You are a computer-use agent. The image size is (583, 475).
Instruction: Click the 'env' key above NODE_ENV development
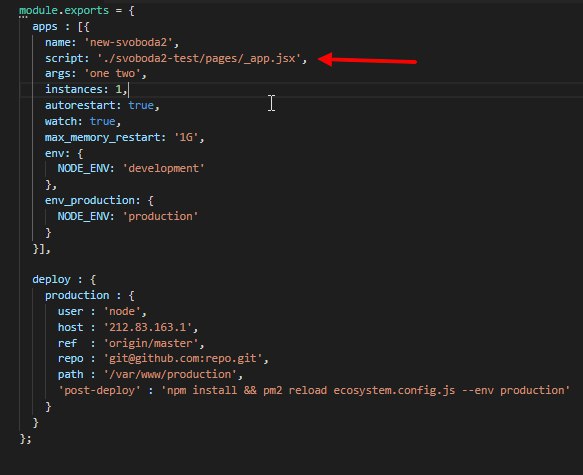coord(54,154)
